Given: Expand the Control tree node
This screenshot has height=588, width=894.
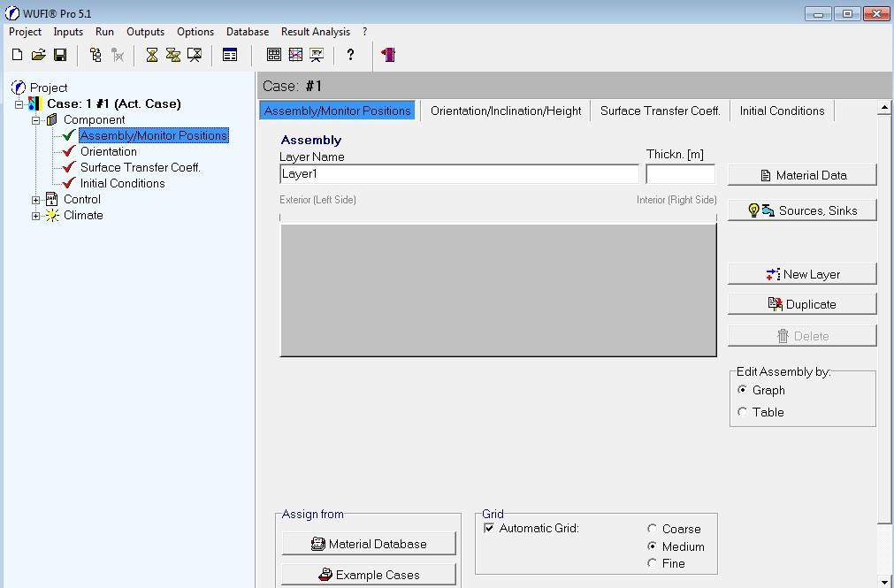Looking at the screenshot, I should (35, 200).
